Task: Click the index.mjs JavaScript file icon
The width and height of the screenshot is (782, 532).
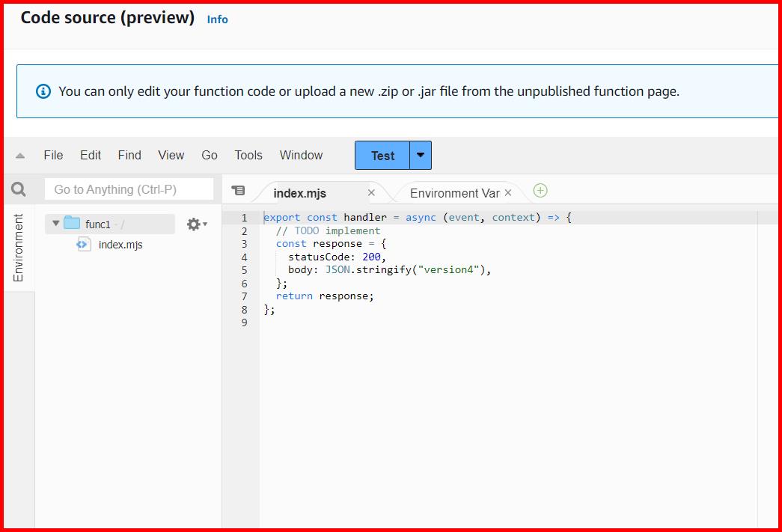Action: tap(84, 244)
